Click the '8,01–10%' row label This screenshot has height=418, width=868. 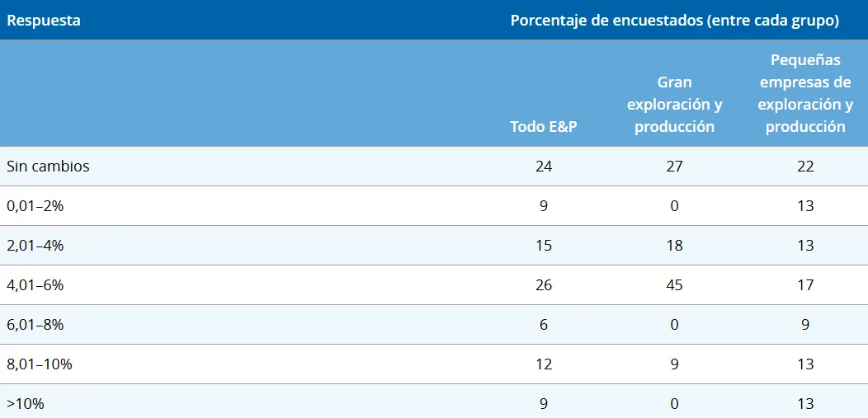(40, 364)
